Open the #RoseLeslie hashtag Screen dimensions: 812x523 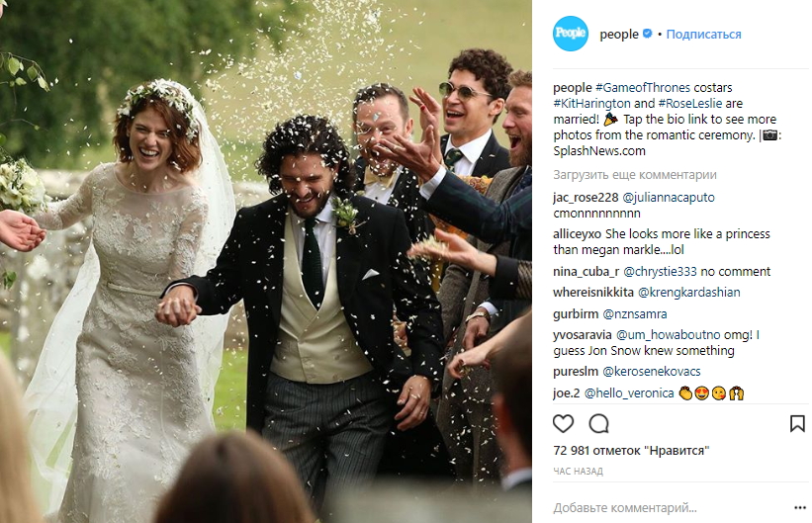click(689, 103)
